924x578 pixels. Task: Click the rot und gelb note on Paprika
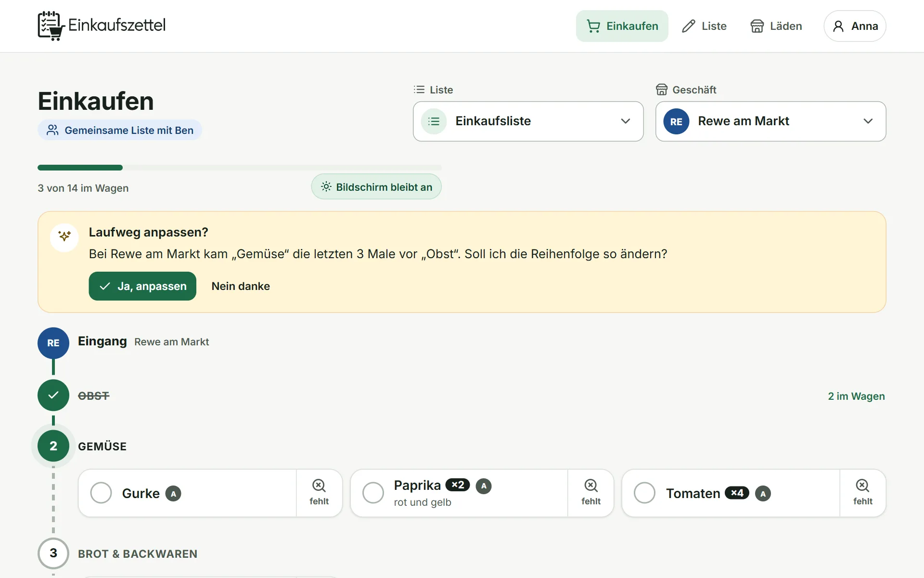point(423,502)
